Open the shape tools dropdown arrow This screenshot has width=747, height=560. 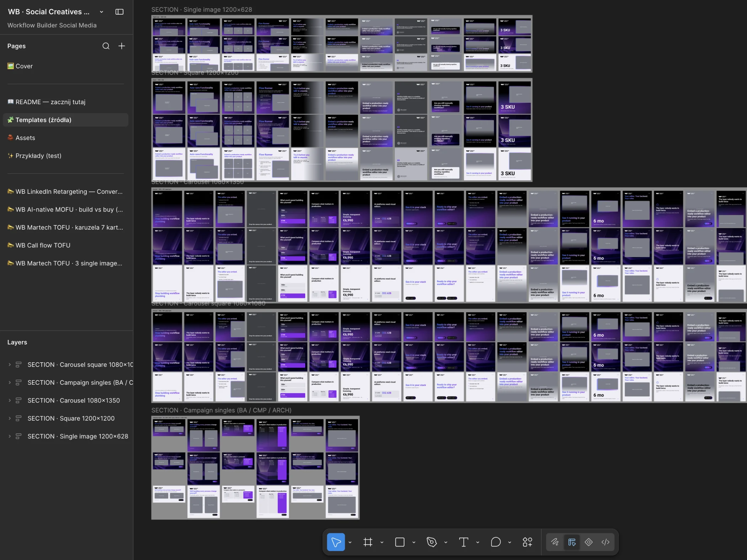[x=414, y=542]
